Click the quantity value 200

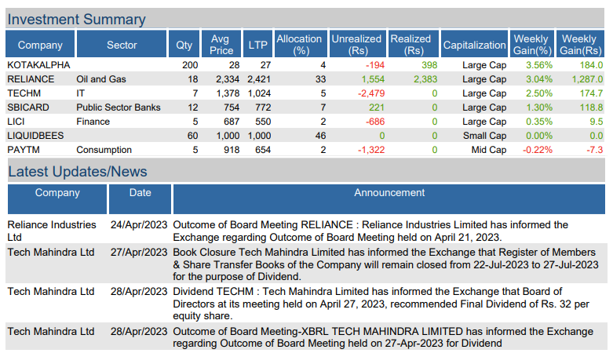pyautogui.click(x=190, y=65)
